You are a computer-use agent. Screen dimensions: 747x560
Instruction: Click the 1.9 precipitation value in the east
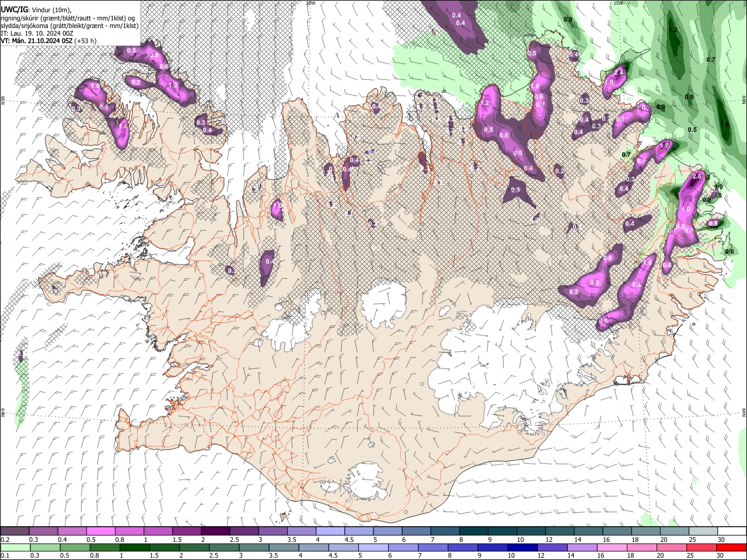click(x=664, y=145)
